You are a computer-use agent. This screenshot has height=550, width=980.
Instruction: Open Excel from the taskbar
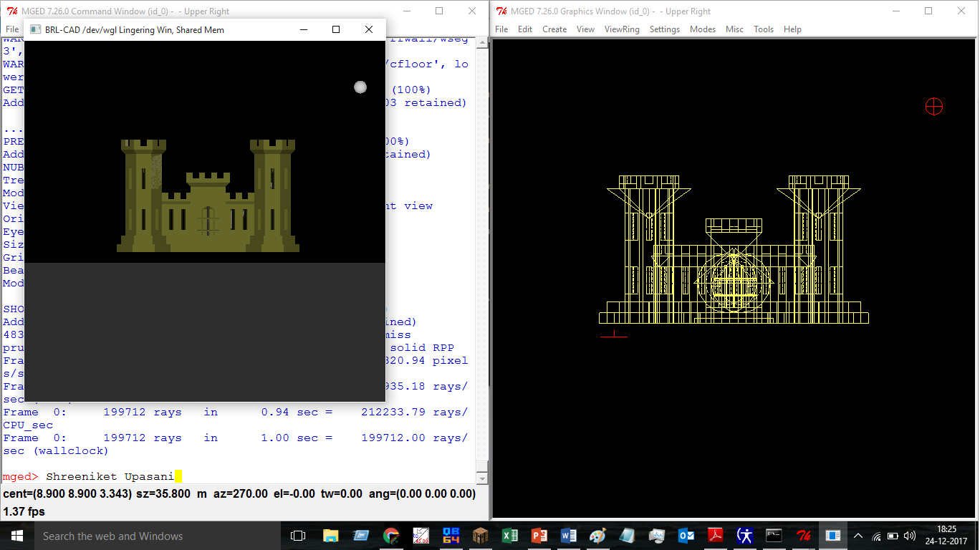coord(510,536)
